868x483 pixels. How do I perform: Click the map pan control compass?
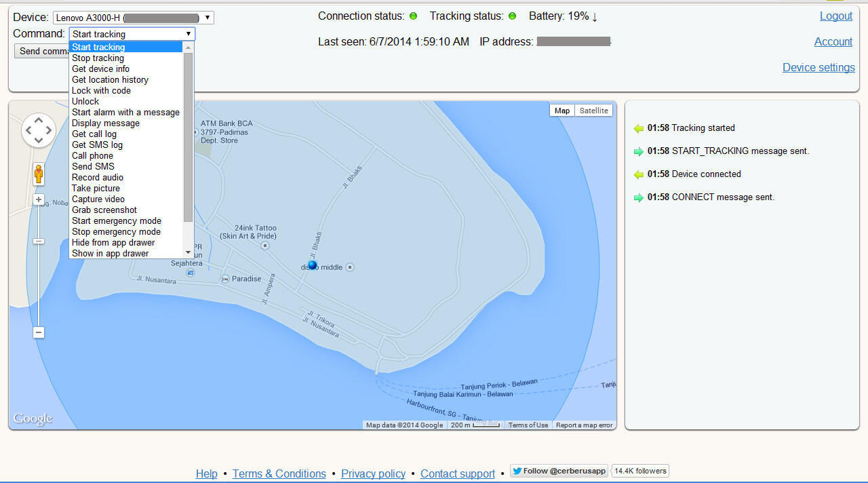tap(39, 130)
